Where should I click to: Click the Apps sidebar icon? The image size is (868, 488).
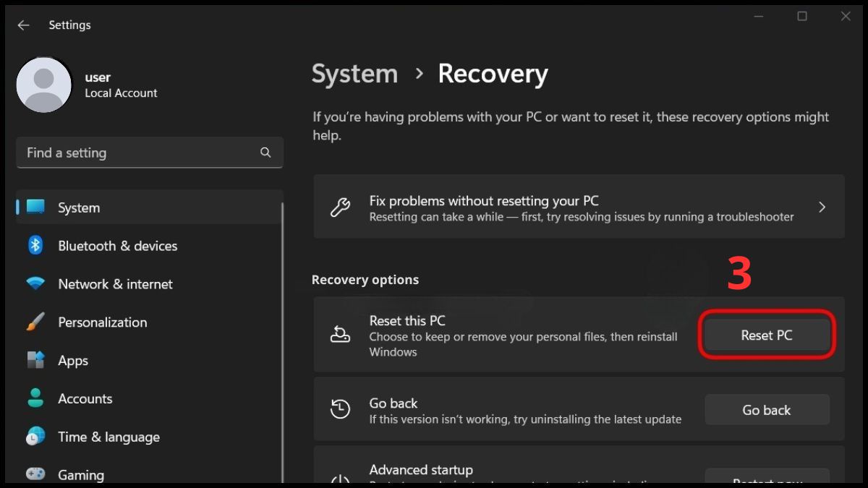(36, 360)
